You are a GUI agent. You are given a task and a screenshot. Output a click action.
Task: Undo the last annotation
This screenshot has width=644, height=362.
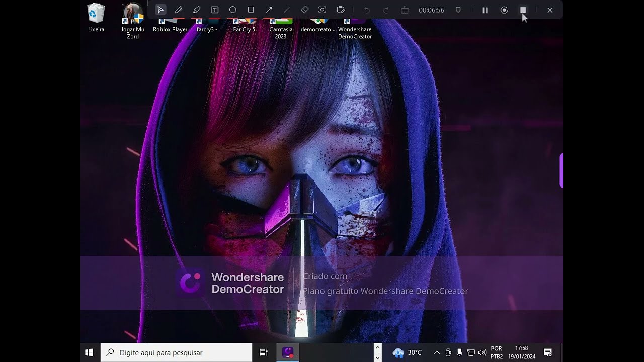coord(367,10)
